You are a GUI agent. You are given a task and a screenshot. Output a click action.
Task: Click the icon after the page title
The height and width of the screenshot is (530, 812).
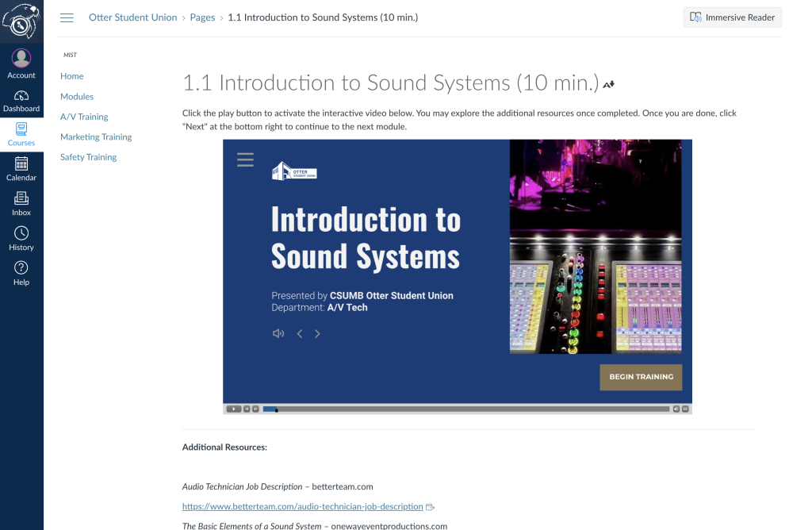[608, 84]
